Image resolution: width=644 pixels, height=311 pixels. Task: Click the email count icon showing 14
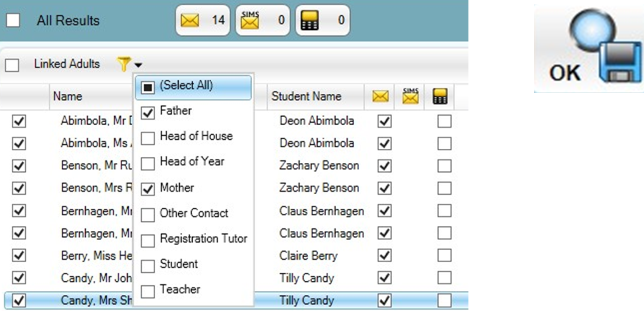point(190,20)
